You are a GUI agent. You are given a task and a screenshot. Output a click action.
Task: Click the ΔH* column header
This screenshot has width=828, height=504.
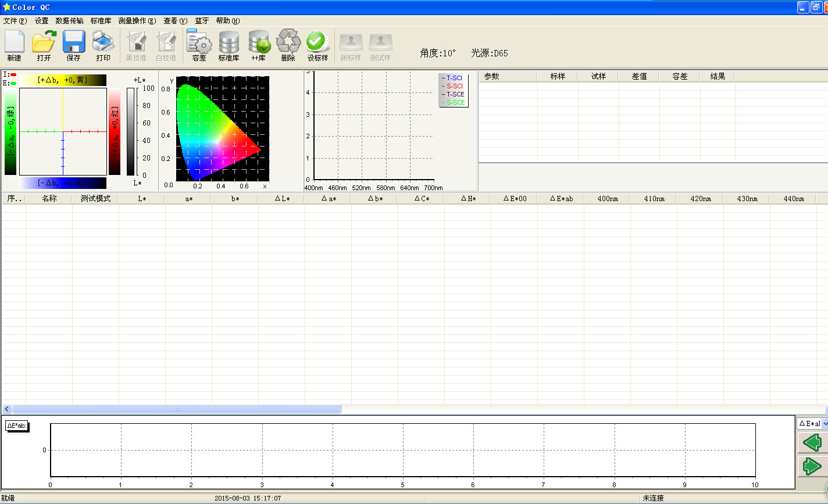(x=467, y=198)
